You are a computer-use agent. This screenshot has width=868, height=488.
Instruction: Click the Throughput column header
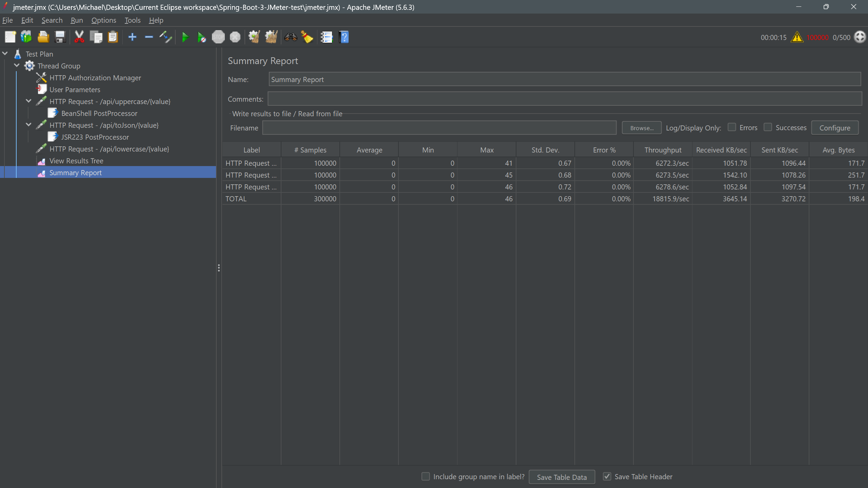pyautogui.click(x=663, y=150)
